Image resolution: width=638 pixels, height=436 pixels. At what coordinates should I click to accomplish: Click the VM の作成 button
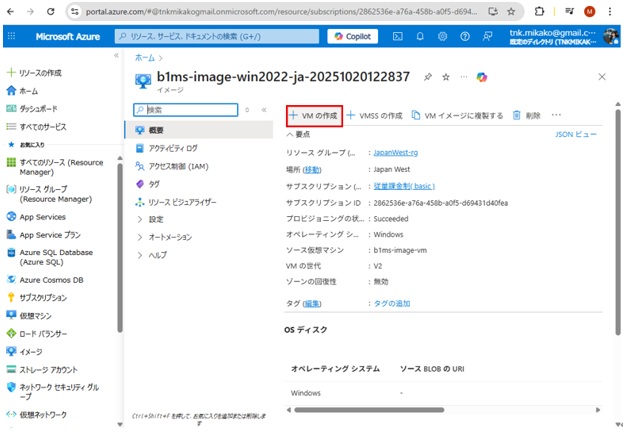click(x=314, y=115)
